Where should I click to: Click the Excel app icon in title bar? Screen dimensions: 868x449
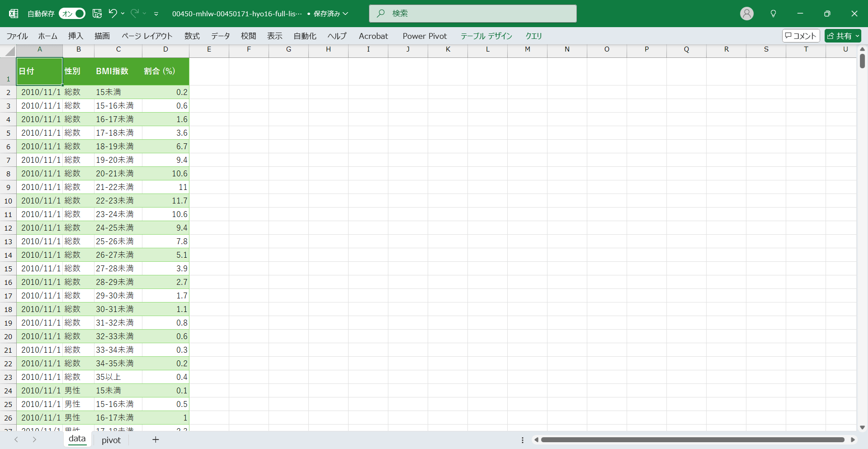point(14,14)
